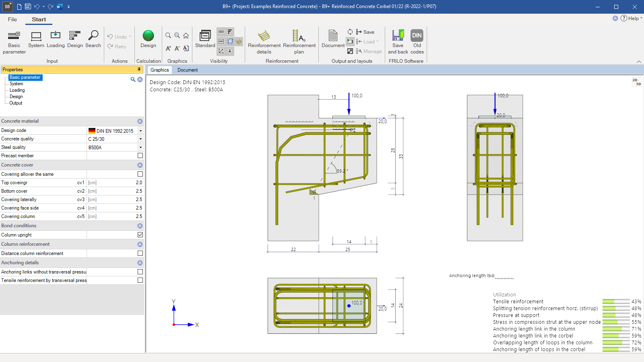
Task: Toggle the reinforcement cage visibility icon
Action: 239,41
